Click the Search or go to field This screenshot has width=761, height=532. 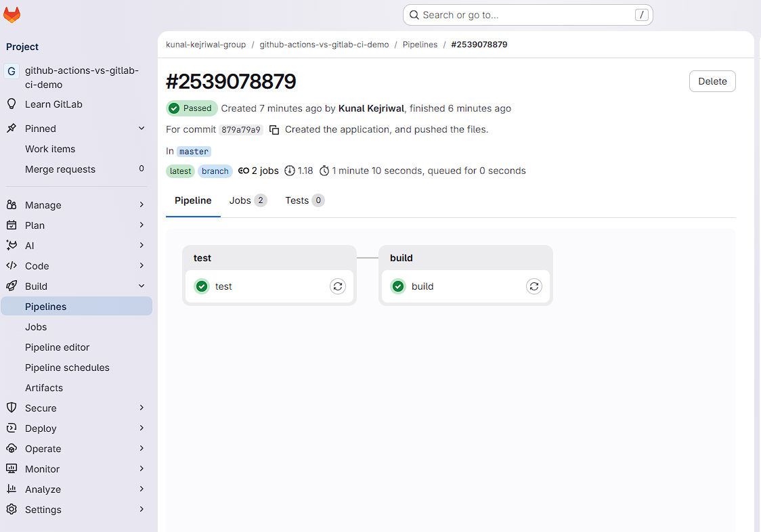click(527, 15)
